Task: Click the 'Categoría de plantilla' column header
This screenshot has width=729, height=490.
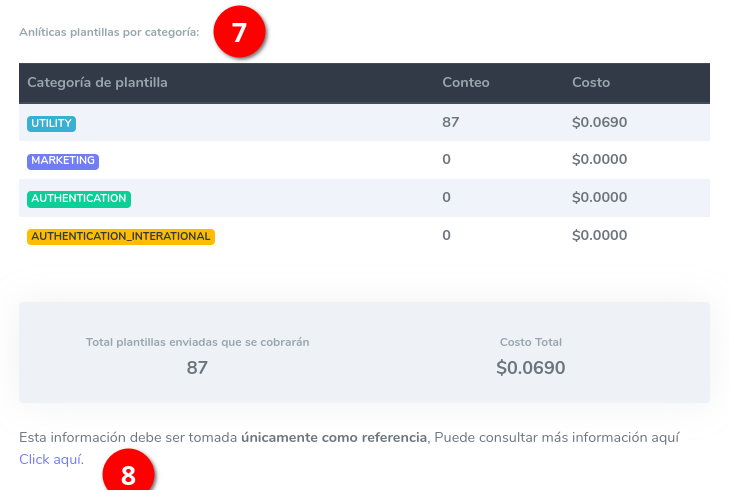Action: (97, 82)
